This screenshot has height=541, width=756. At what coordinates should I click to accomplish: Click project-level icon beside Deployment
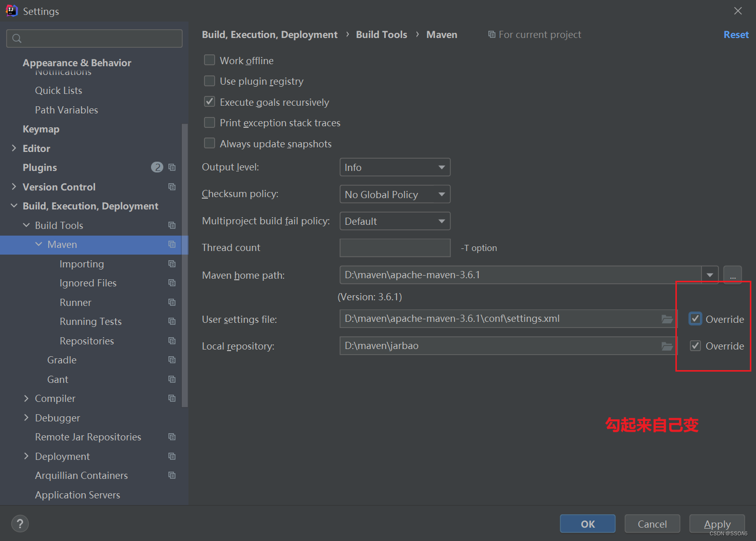click(x=172, y=456)
